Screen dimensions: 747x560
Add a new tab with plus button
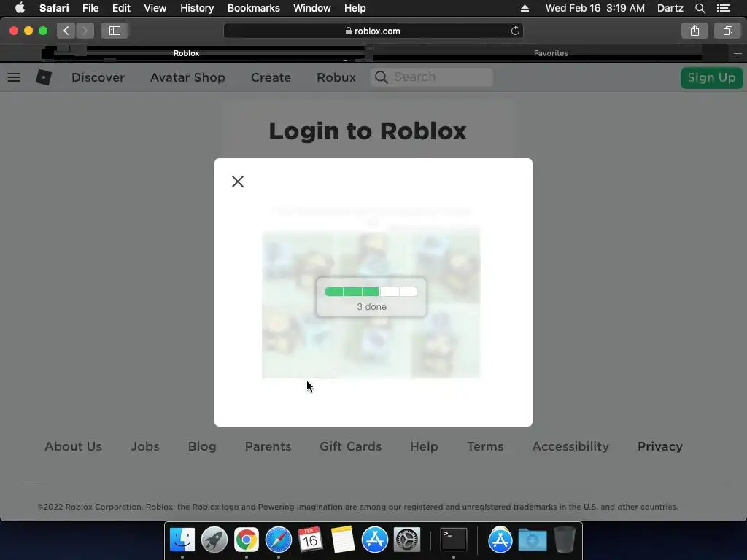[x=738, y=53]
